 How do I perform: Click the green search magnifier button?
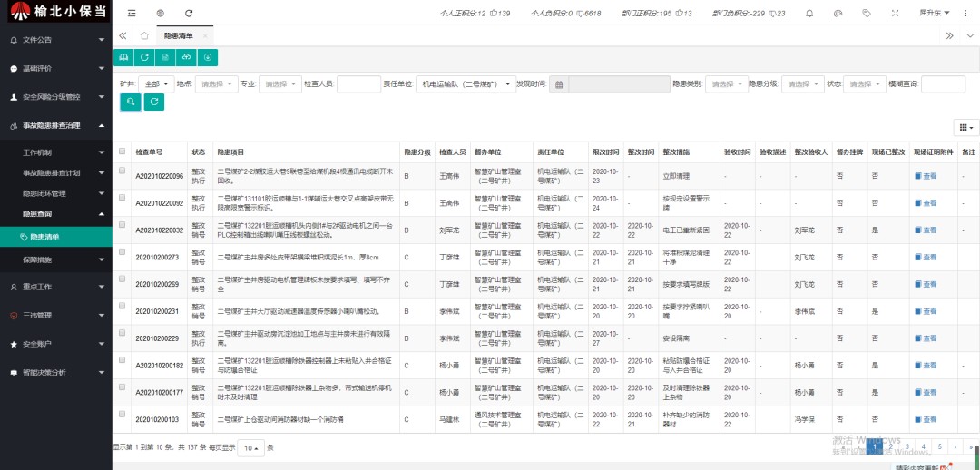click(x=131, y=102)
